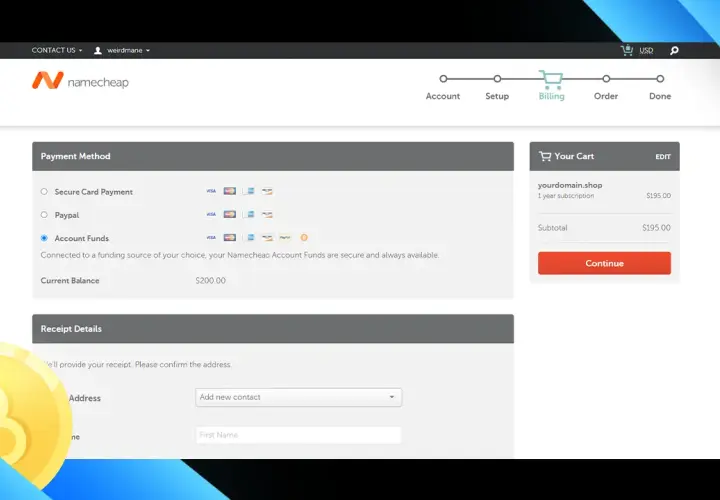Click the PayPal logo in Account Funds row

tap(285, 237)
